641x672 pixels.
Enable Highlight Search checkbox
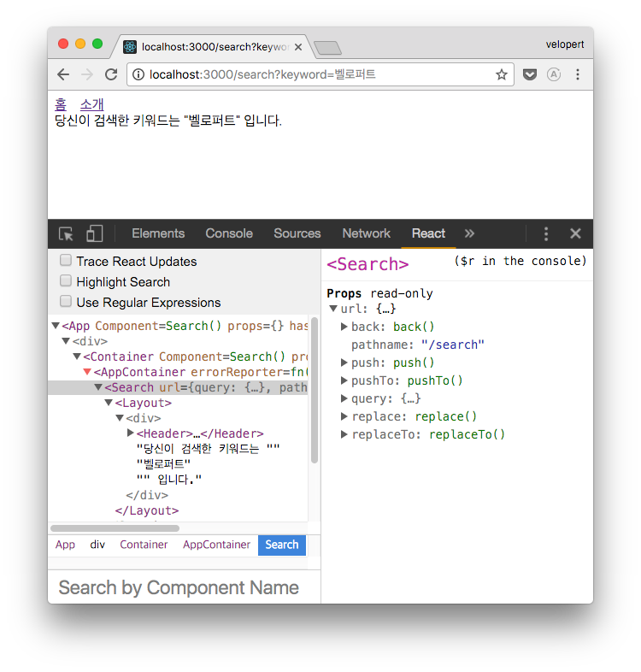pyautogui.click(x=66, y=281)
